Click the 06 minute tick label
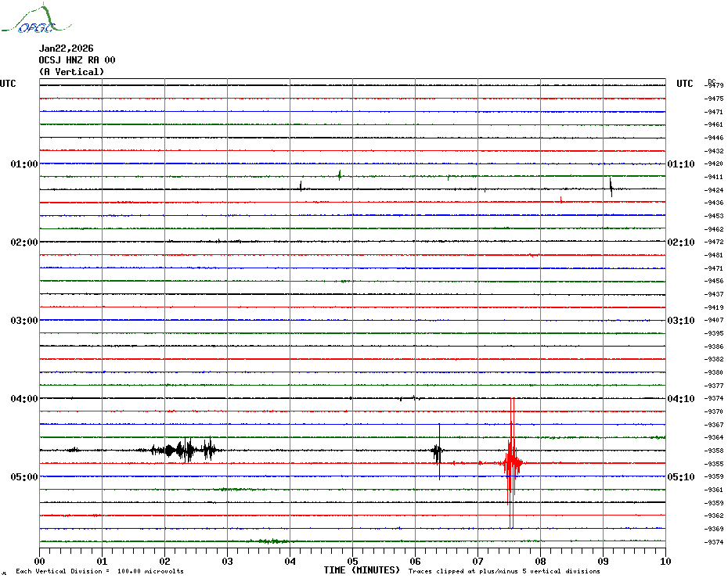 tap(416, 562)
